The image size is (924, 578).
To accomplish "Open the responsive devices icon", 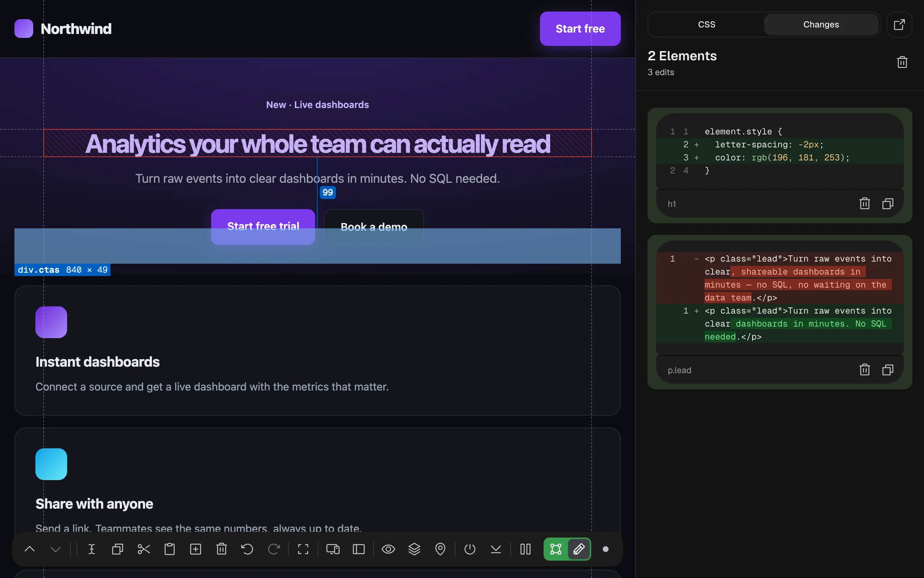I will [x=333, y=549].
